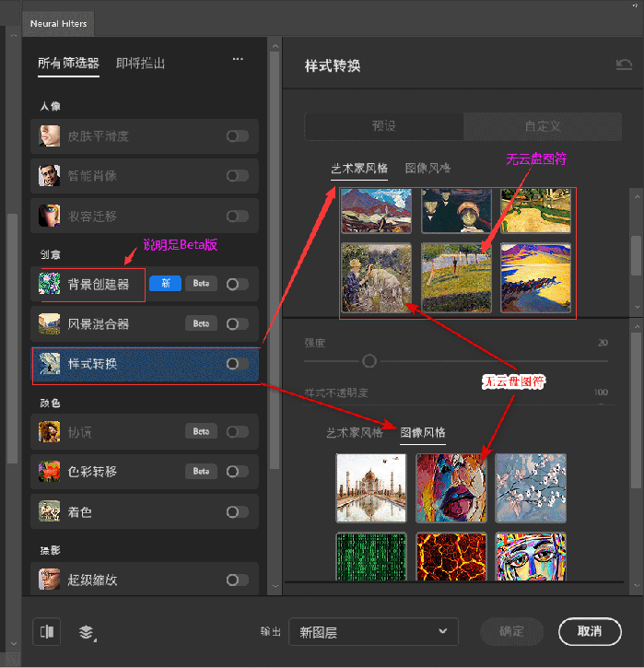The image size is (644, 668).
Task: Select the cherry blossom image style thumbnail
Action: pos(531,487)
